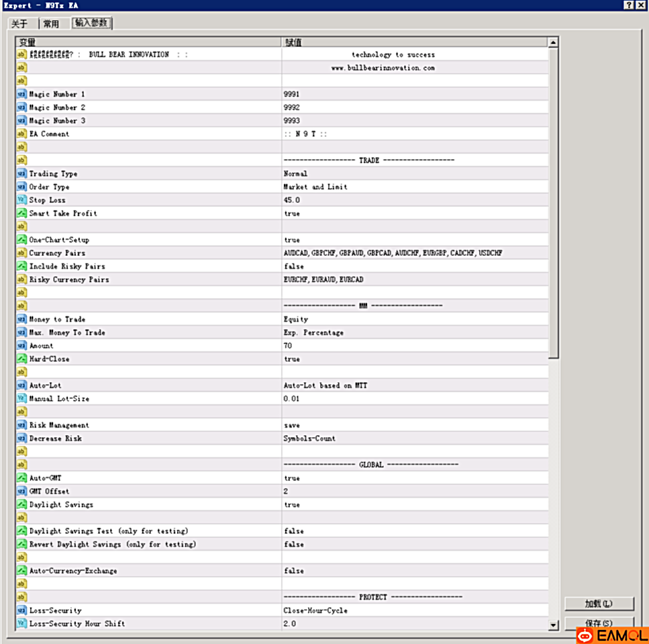Click the icon beside the Daylight Savings row
The height and width of the screenshot is (644, 649).
pyautogui.click(x=21, y=504)
